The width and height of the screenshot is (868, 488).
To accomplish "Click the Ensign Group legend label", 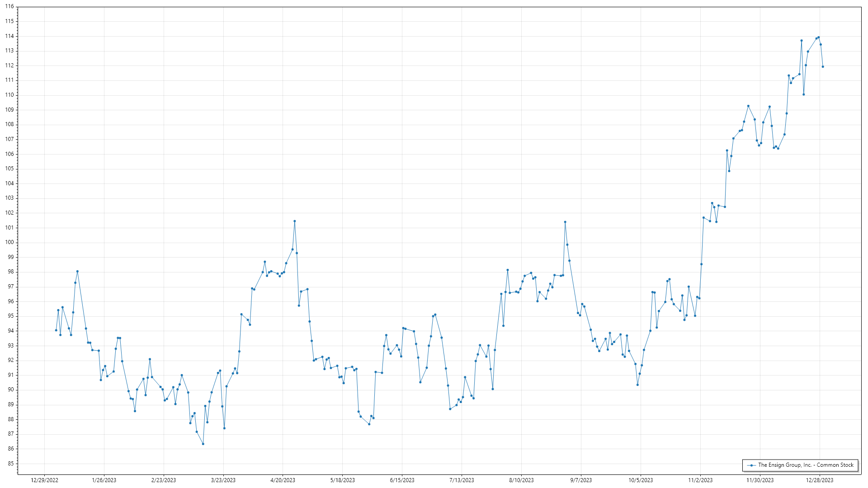I will click(x=806, y=465).
